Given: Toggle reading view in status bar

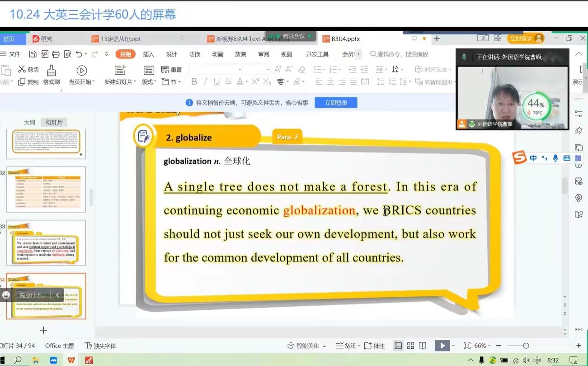Looking at the screenshot, I should point(423,346).
